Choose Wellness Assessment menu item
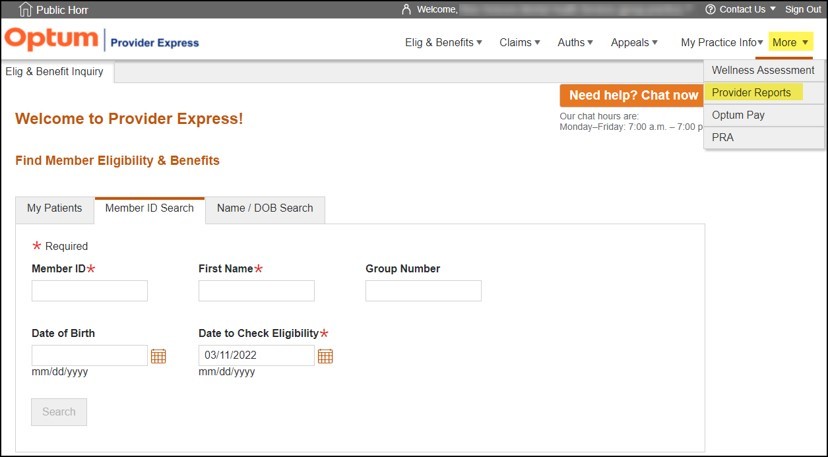 [763, 71]
